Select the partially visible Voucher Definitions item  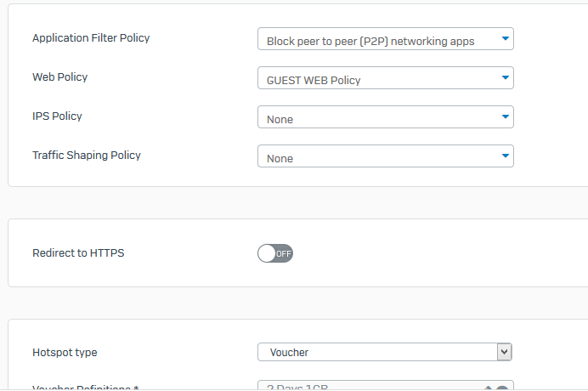coord(386,386)
